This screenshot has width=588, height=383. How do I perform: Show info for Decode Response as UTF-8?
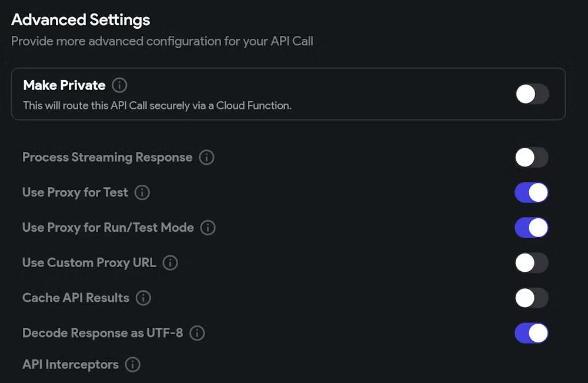197,333
